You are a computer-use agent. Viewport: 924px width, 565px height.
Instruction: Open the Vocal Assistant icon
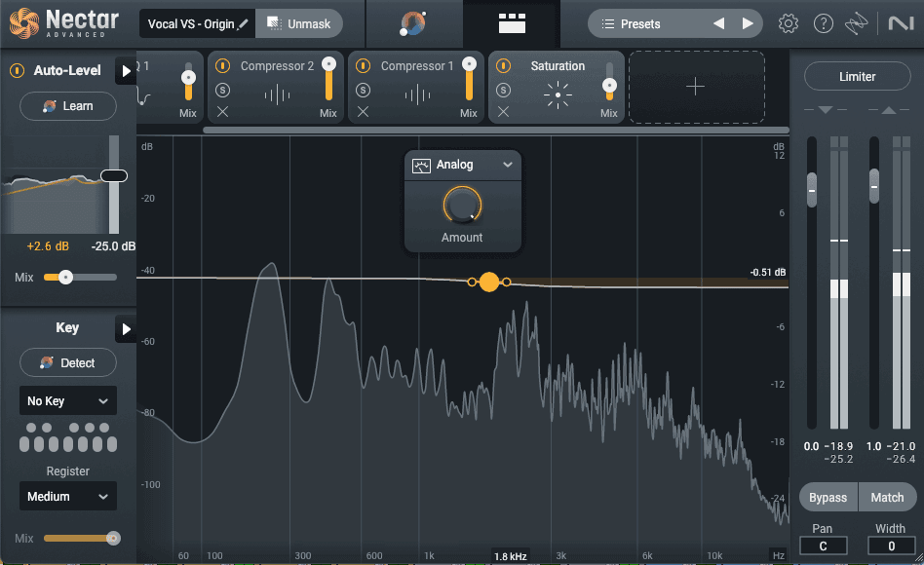pyautogui.click(x=413, y=23)
